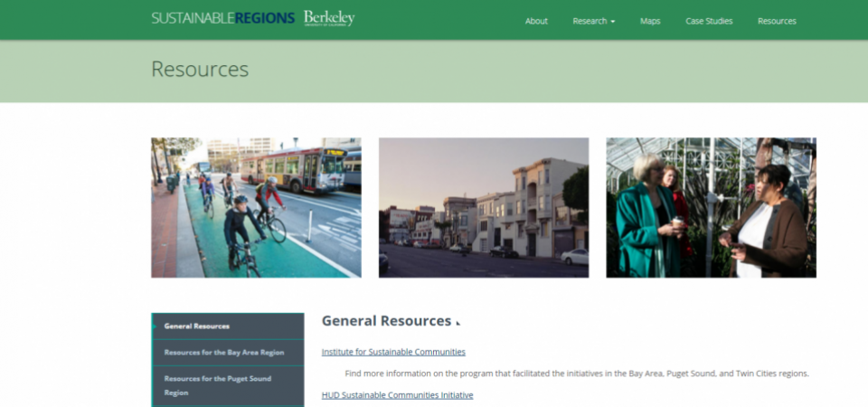Image resolution: width=868 pixels, height=407 pixels.
Task: Open the About page
Action: [536, 21]
